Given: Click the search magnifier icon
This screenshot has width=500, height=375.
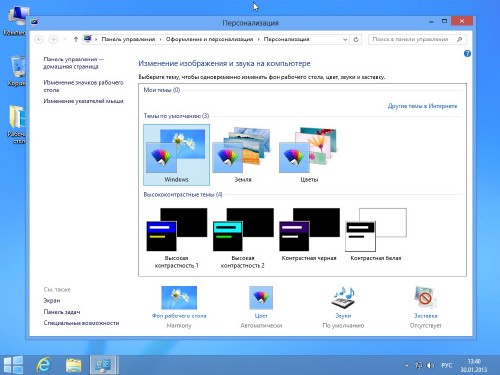Looking at the screenshot, I should click(460, 39).
